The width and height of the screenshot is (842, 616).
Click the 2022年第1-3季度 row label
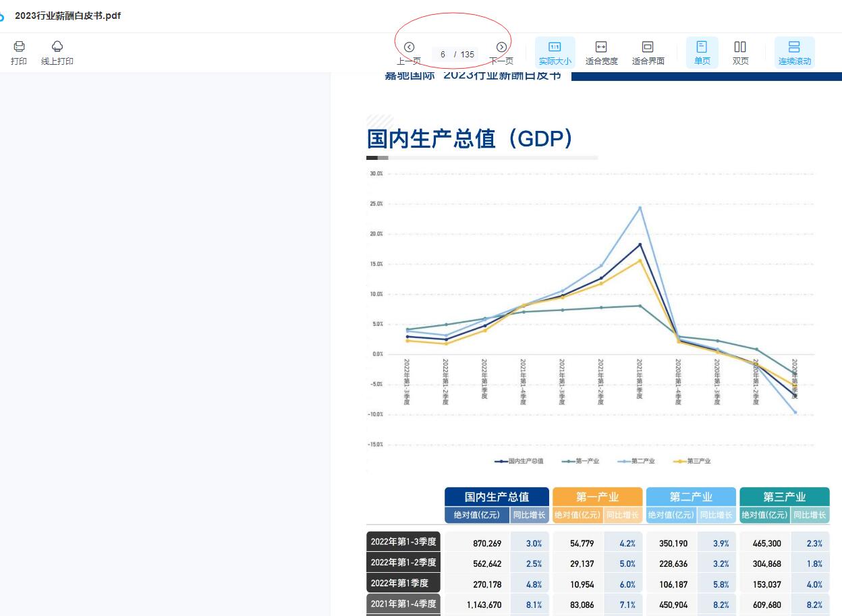pos(403,542)
